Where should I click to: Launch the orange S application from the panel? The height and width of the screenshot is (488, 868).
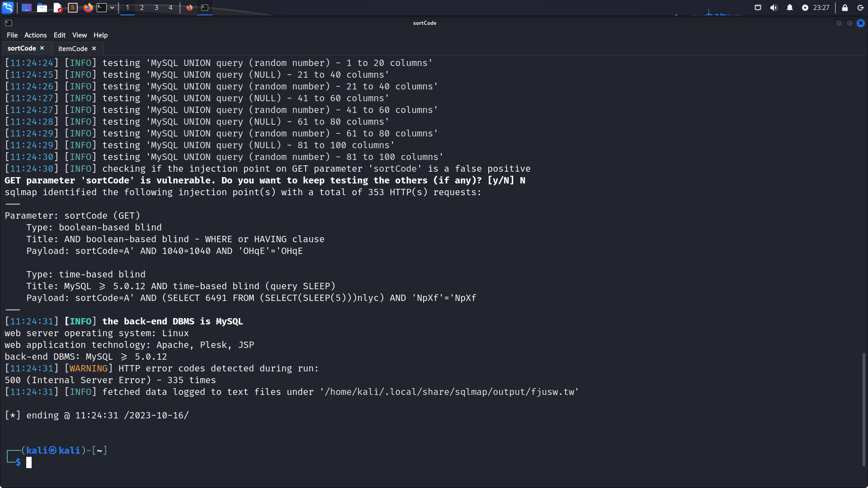click(x=73, y=8)
